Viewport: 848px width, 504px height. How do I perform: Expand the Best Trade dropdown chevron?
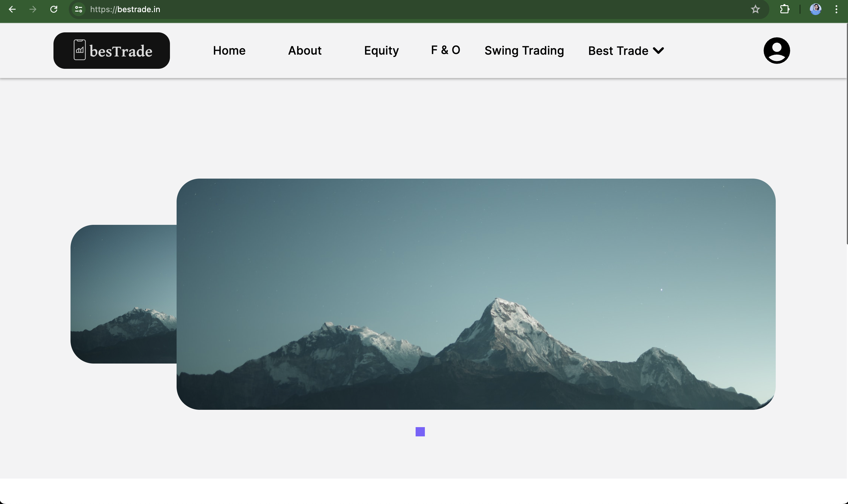(658, 51)
